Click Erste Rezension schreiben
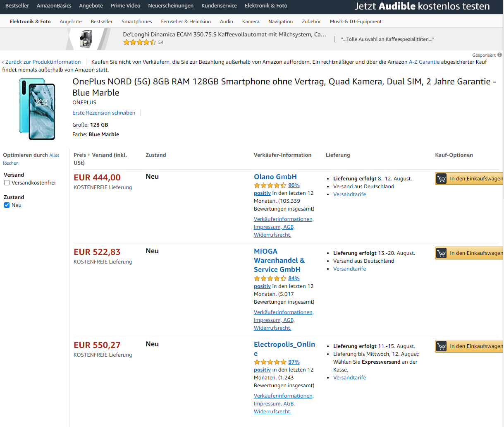 pyautogui.click(x=104, y=113)
